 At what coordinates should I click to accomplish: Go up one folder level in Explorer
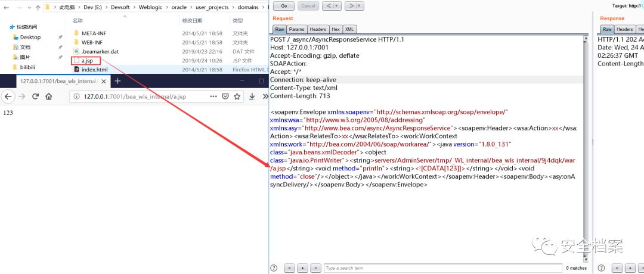point(38,7)
